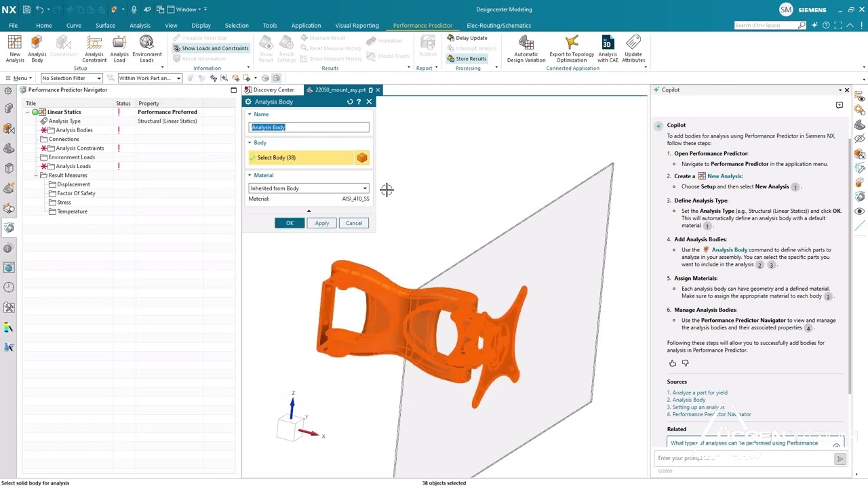Viewport: 868px width, 488px height.
Task: Open Environment Loads in the ribbon
Action: click(x=147, y=49)
